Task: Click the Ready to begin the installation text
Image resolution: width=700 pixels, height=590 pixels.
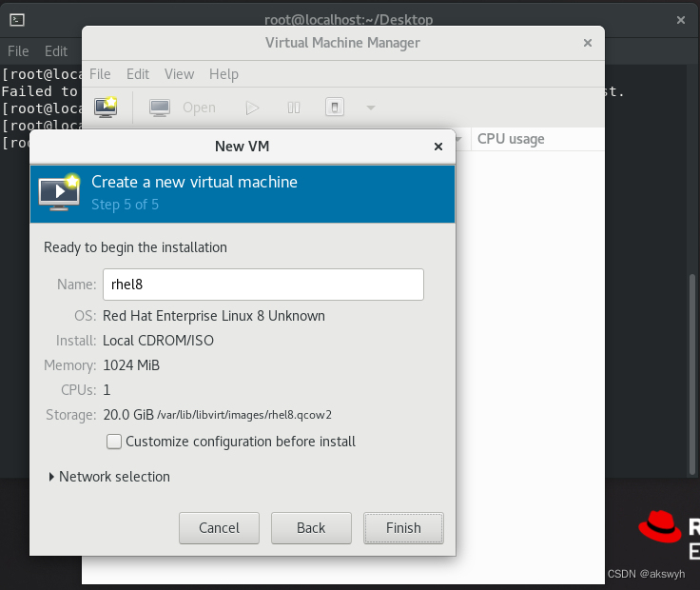Action: pyautogui.click(x=135, y=247)
